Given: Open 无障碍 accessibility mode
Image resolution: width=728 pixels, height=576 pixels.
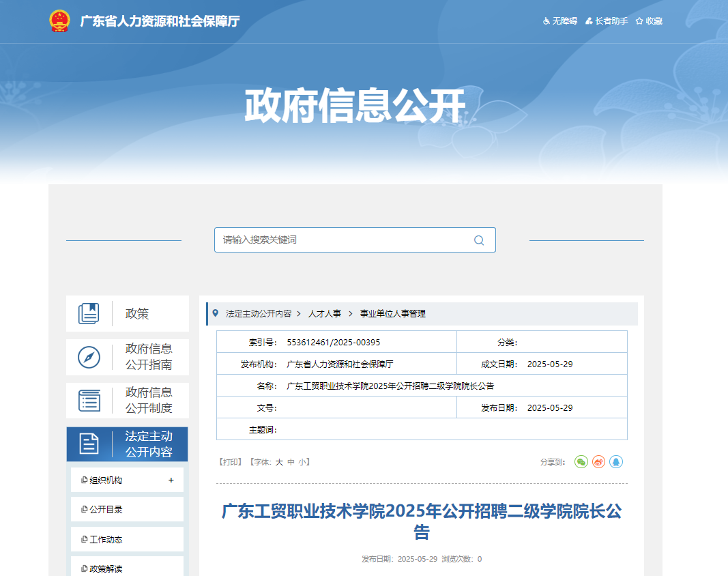Looking at the screenshot, I should 560,21.
